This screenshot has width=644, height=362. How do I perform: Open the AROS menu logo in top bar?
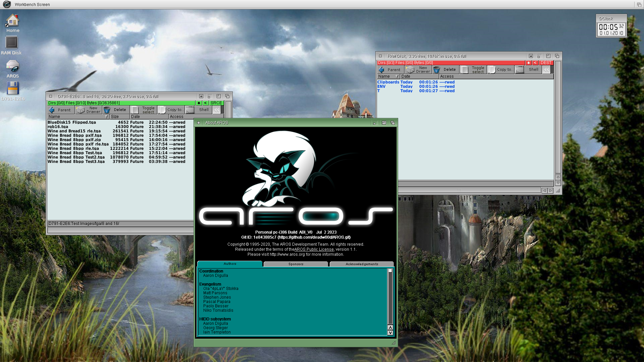(x=7, y=4)
